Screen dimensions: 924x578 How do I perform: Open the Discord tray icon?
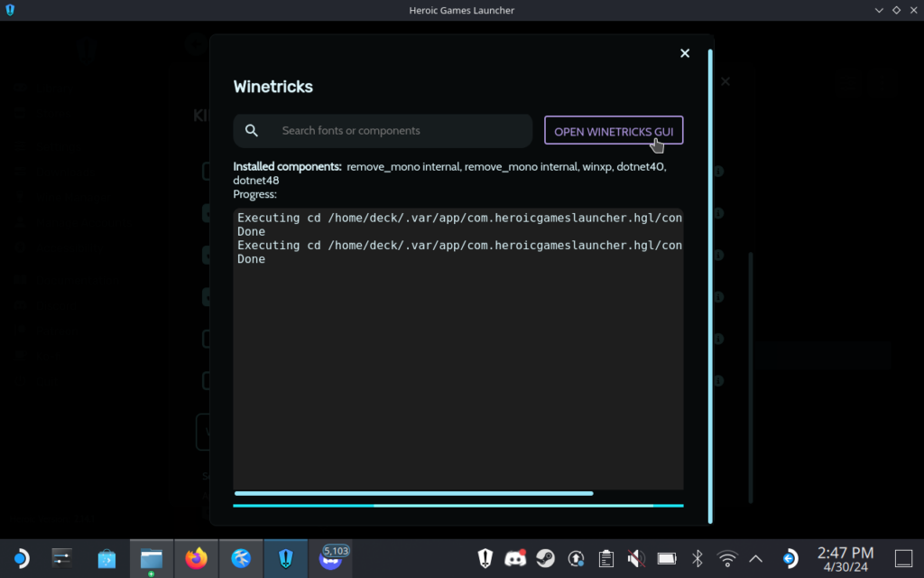pyautogui.click(x=515, y=558)
